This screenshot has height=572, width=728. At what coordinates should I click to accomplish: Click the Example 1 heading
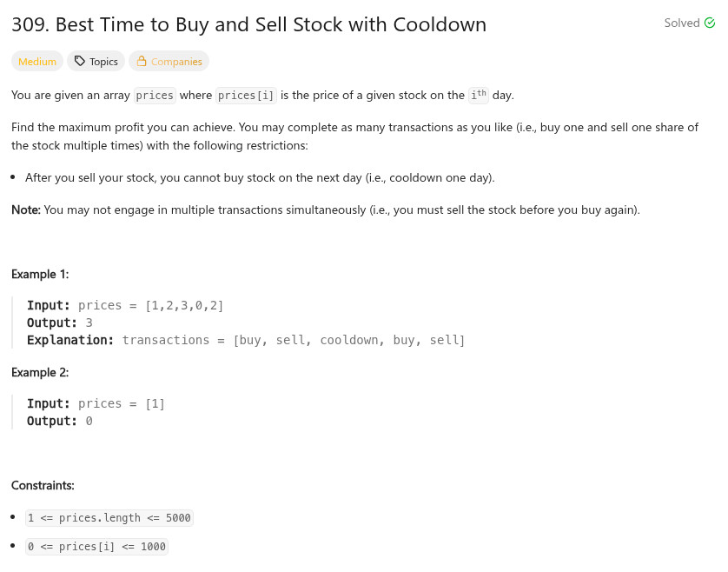click(40, 274)
